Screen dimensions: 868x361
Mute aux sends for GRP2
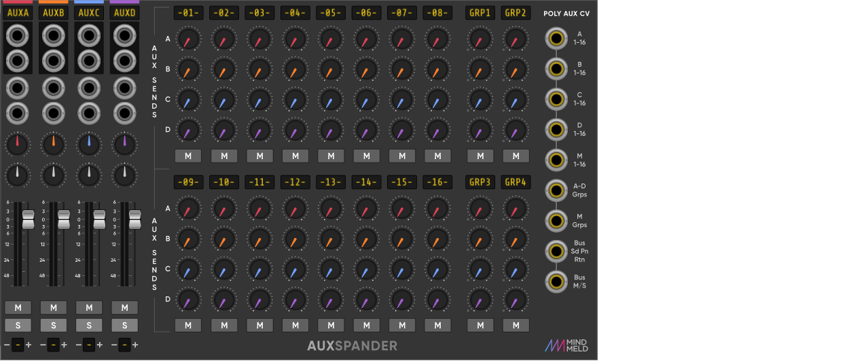(x=516, y=156)
